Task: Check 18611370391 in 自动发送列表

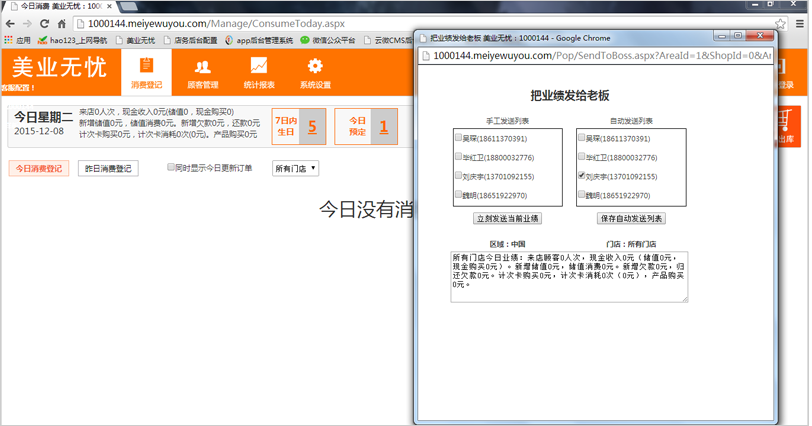Action: tap(582, 138)
